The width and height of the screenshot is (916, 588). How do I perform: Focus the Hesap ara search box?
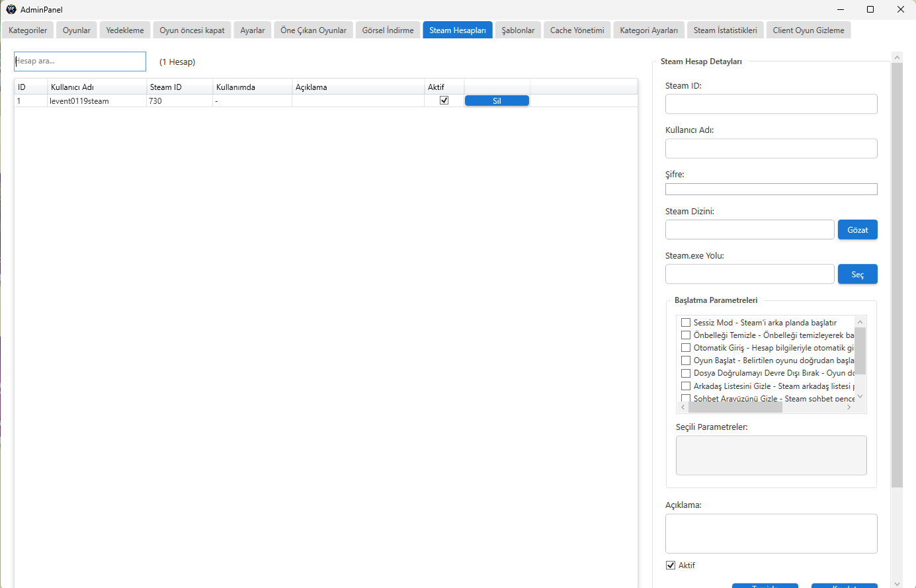click(80, 62)
